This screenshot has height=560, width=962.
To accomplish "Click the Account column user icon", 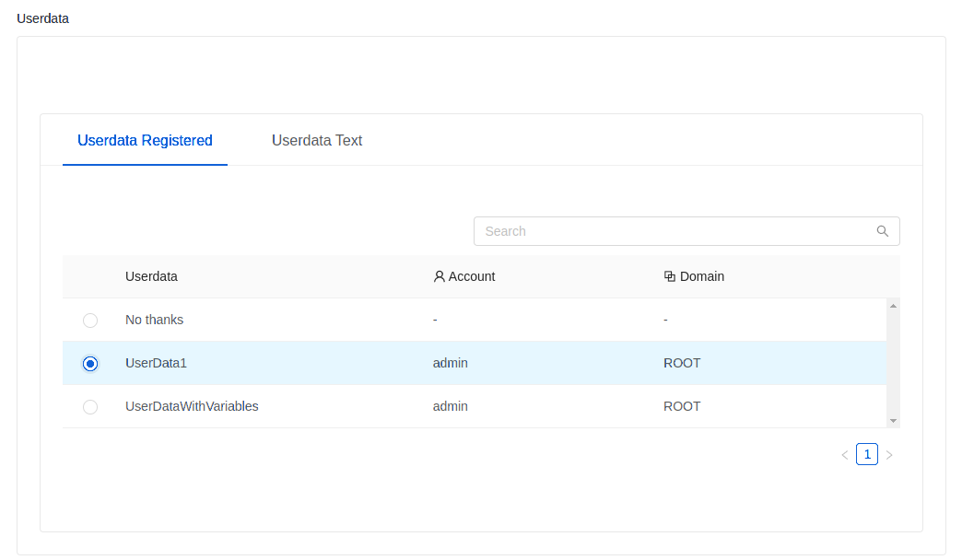I will (439, 276).
